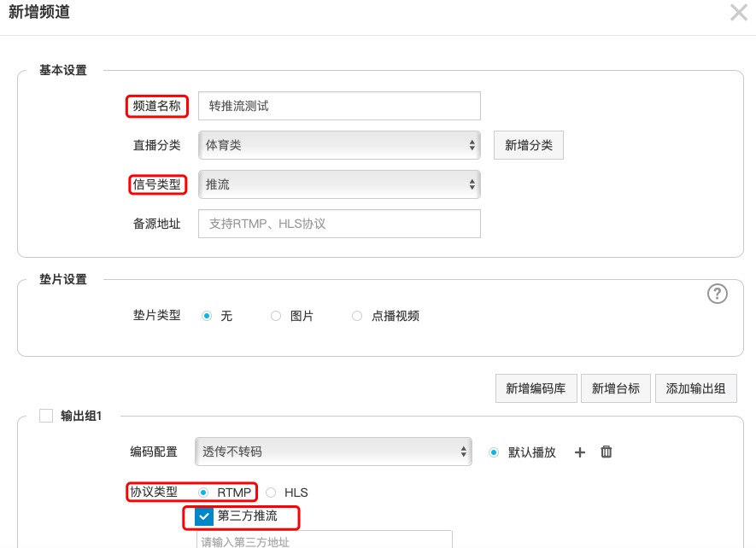Select the 默认播放 radio button
The image size is (756, 548).
[x=494, y=452]
